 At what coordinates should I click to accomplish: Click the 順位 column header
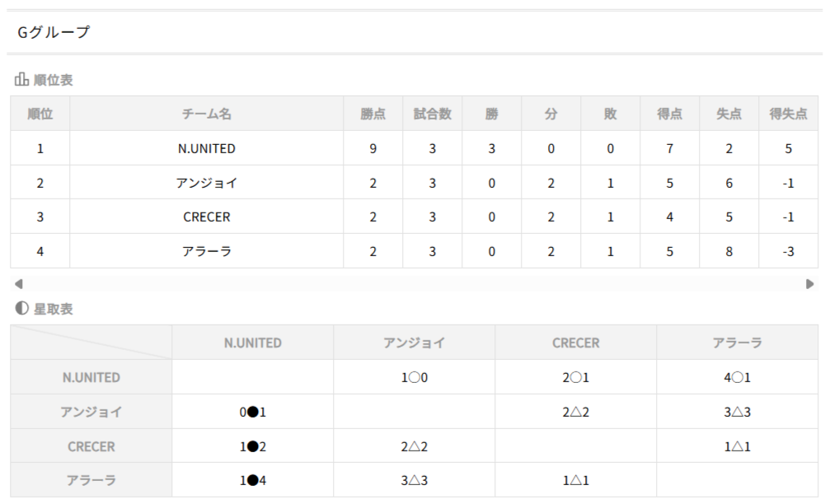[40, 114]
